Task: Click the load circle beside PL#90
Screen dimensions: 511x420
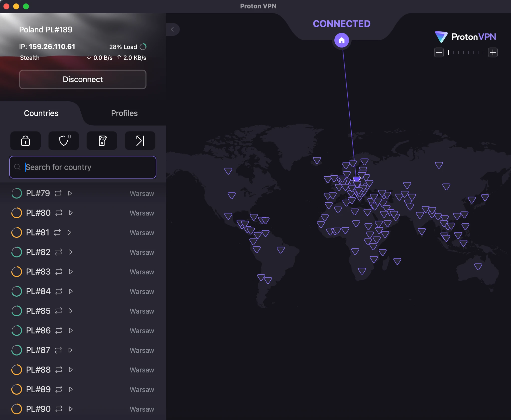Action: pyautogui.click(x=17, y=409)
